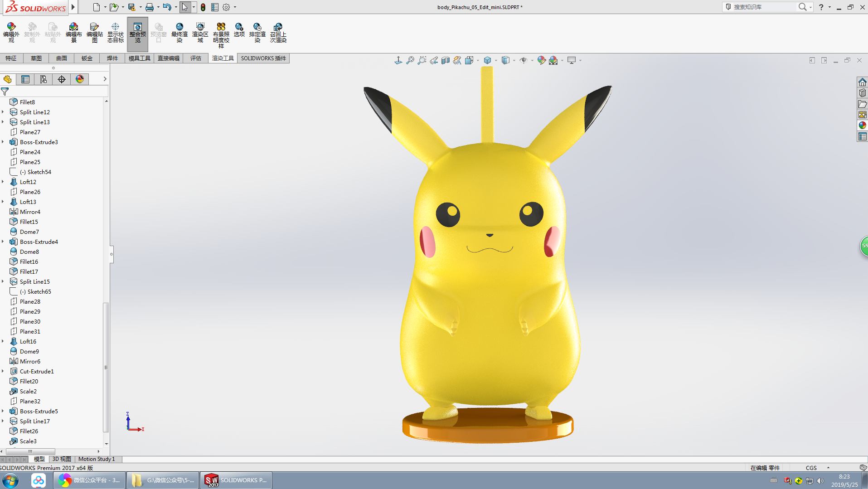Screen dimensions: 868x489
Task: Open the 评估 (Evaluate) tab
Action: [x=196, y=58]
